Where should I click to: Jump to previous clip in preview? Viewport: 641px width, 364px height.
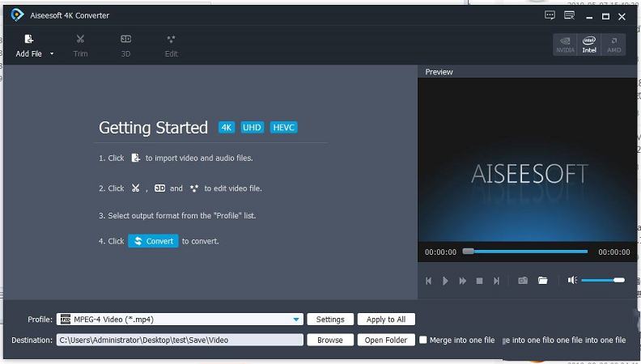click(428, 281)
